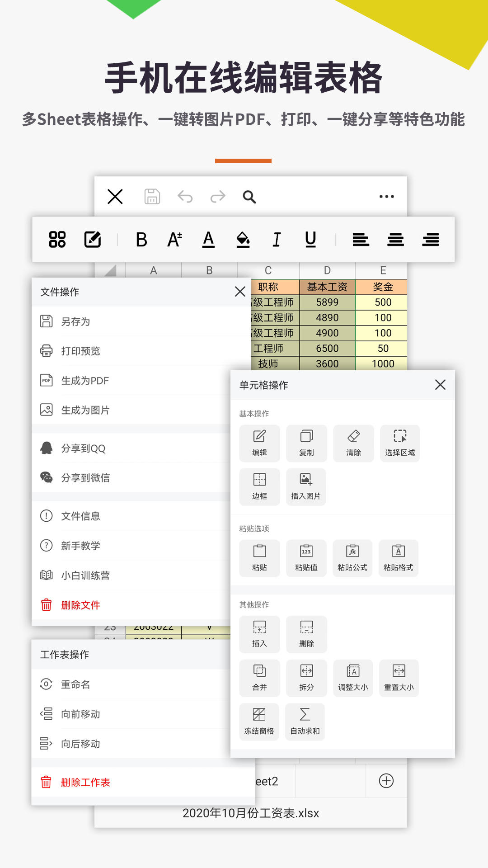The height and width of the screenshot is (868, 488).
Task: Open the fill color bucket picker
Action: [243, 239]
